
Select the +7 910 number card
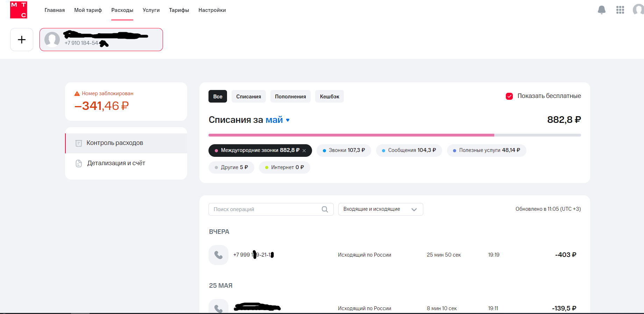(x=101, y=40)
